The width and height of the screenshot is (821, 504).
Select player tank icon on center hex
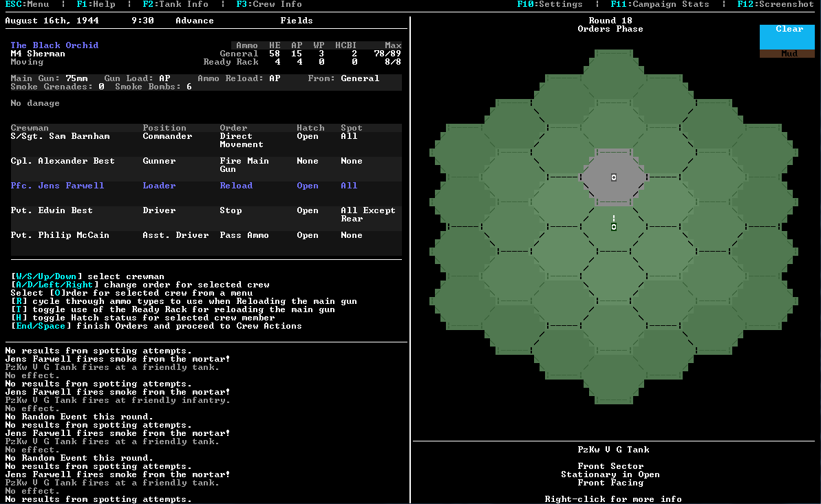pyautogui.click(x=614, y=227)
